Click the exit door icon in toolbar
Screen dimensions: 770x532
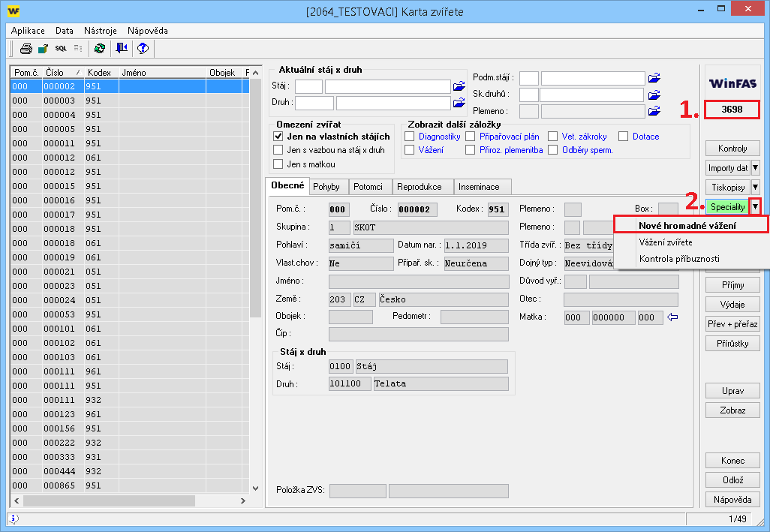click(x=121, y=49)
